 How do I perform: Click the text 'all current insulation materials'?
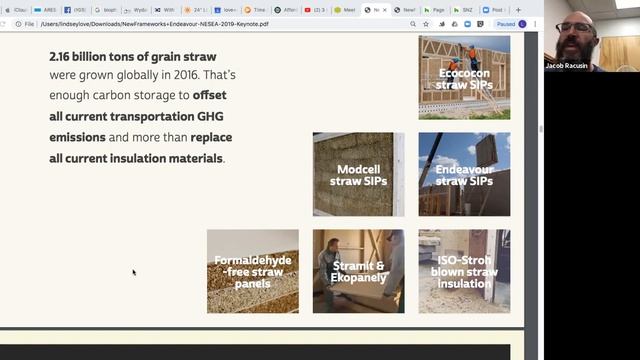click(136, 158)
